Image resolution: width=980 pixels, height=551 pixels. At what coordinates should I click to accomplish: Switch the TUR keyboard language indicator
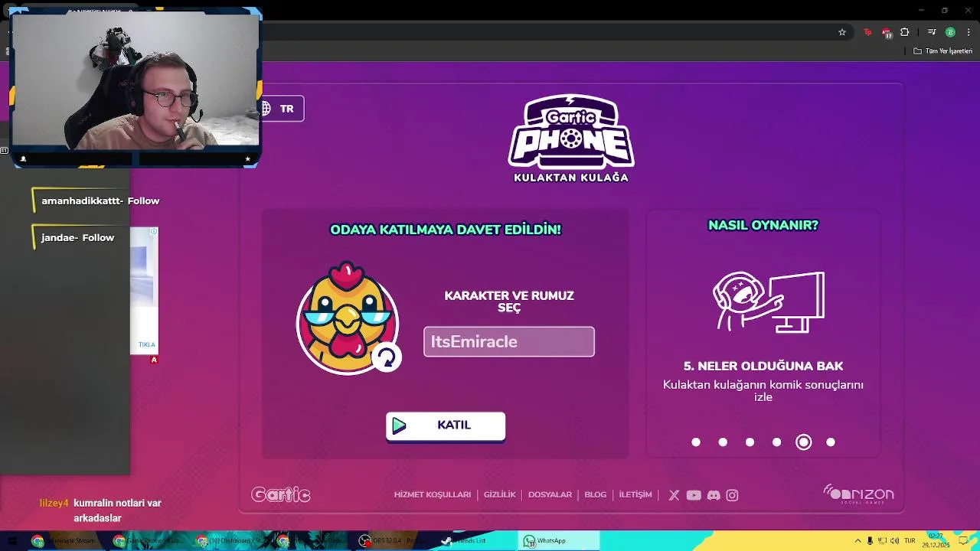pyautogui.click(x=910, y=541)
